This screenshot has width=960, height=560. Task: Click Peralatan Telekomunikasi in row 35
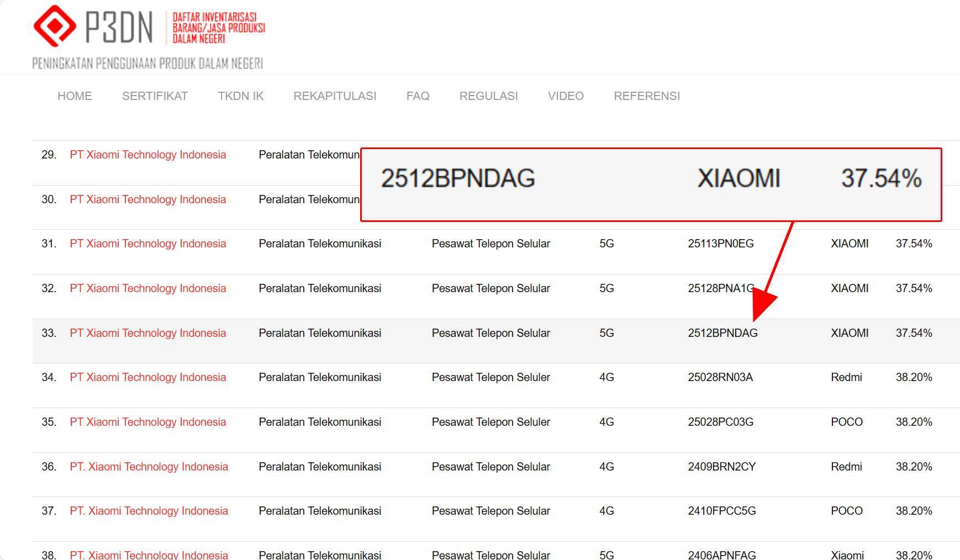pos(320,422)
